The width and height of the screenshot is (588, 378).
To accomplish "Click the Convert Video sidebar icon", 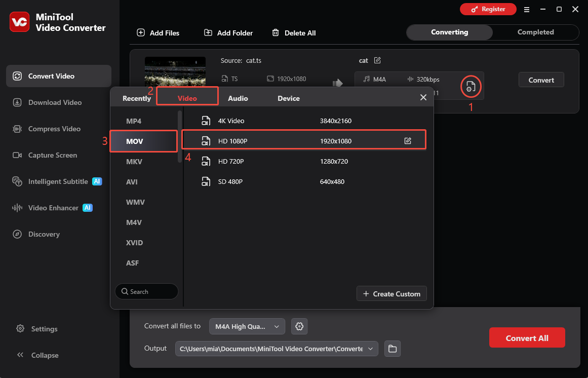I will pos(17,76).
